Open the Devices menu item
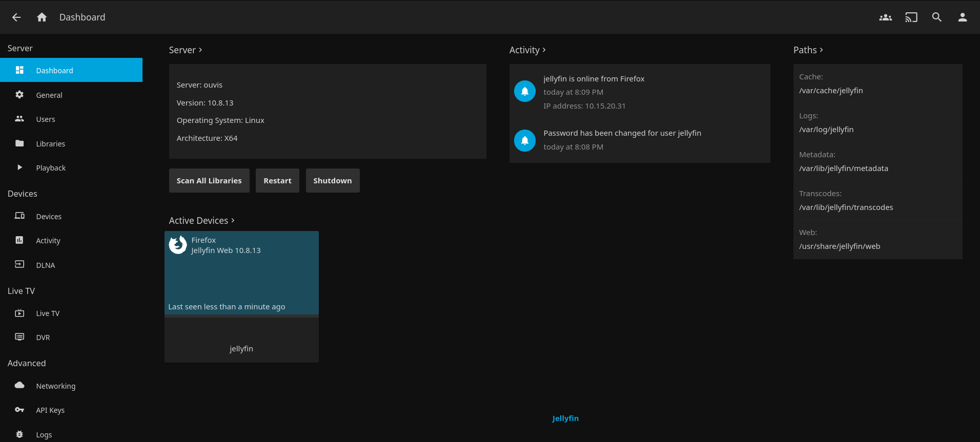 [71, 216]
